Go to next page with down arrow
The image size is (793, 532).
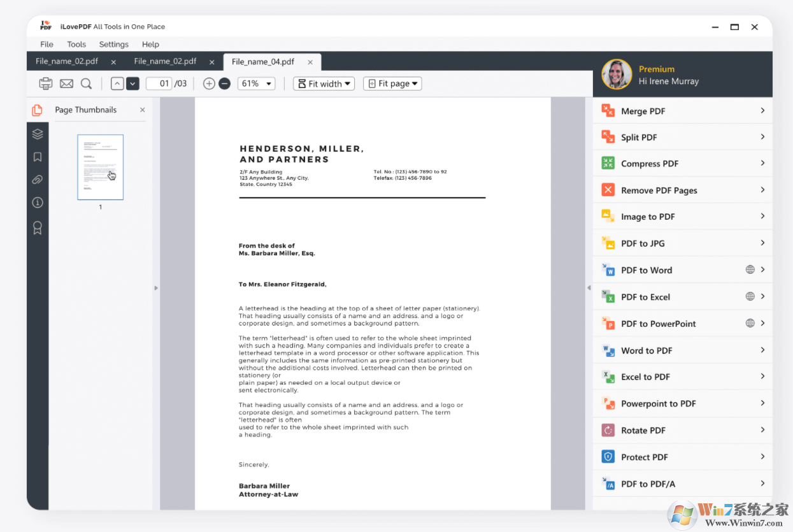pyautogui.click(x=132, y=83)
